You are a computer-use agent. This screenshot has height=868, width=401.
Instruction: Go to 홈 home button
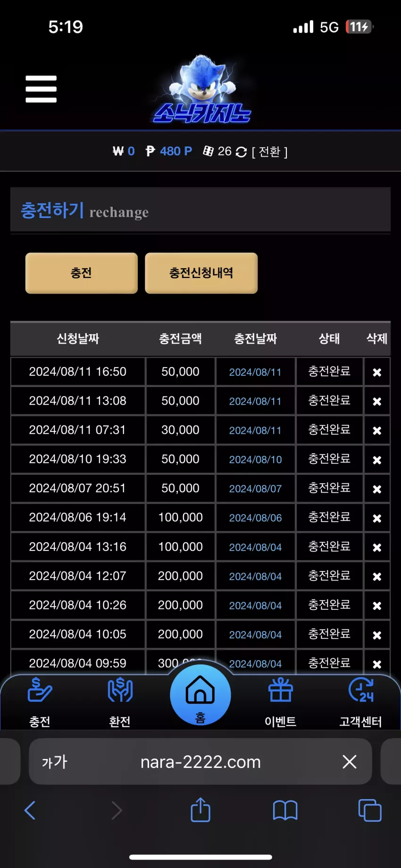pyautogui.click(x=200, y=695)
